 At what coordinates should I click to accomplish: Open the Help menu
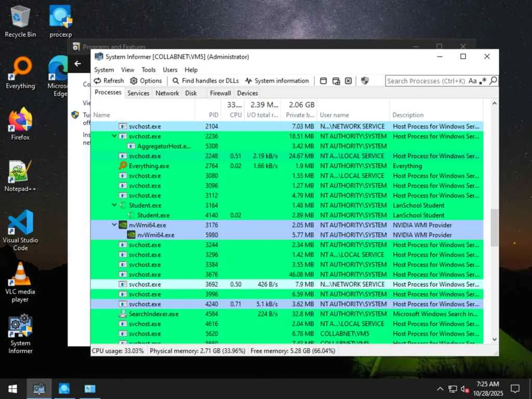tap(191, 70)
